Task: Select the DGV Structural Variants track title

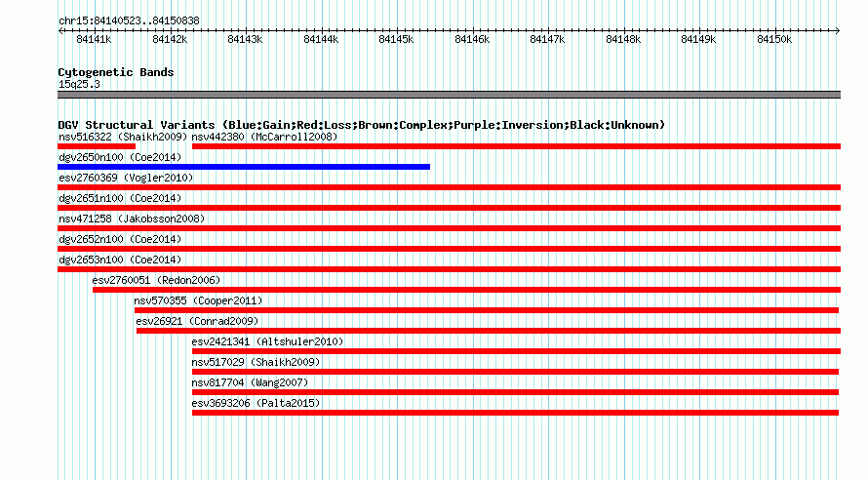Action: coord(361,125)
